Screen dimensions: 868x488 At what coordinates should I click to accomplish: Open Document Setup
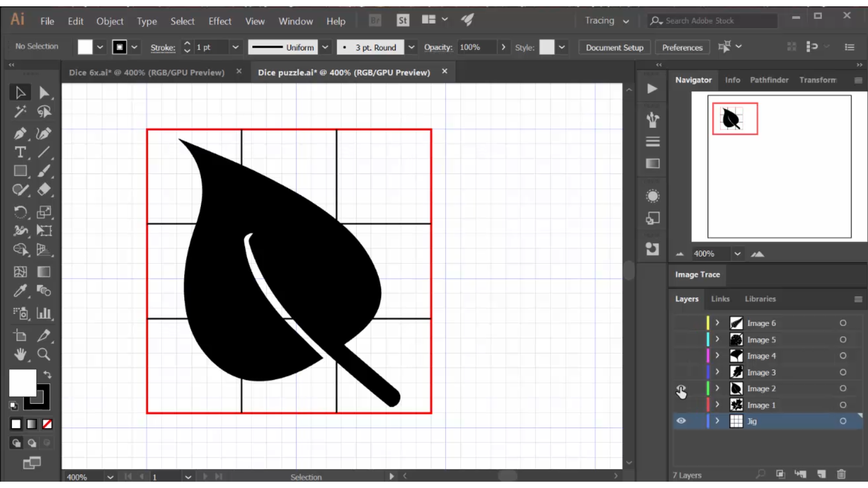point(613,47)
